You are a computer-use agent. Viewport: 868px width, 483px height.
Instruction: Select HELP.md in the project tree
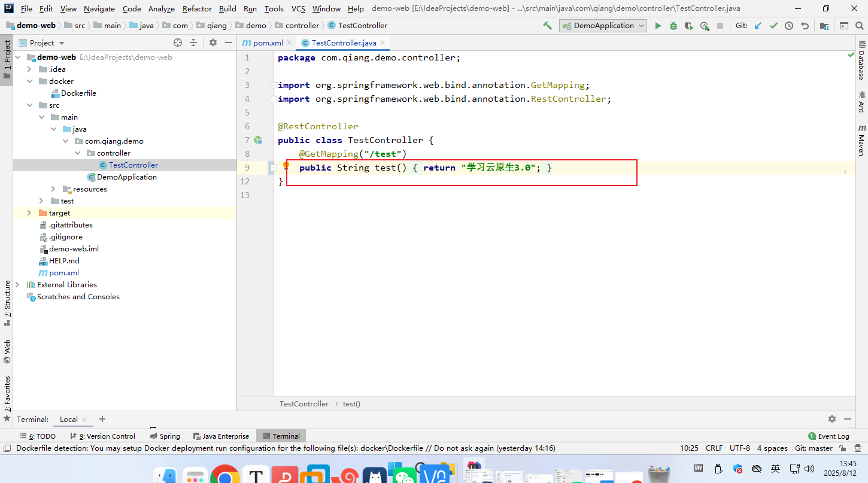click(64, 261)
